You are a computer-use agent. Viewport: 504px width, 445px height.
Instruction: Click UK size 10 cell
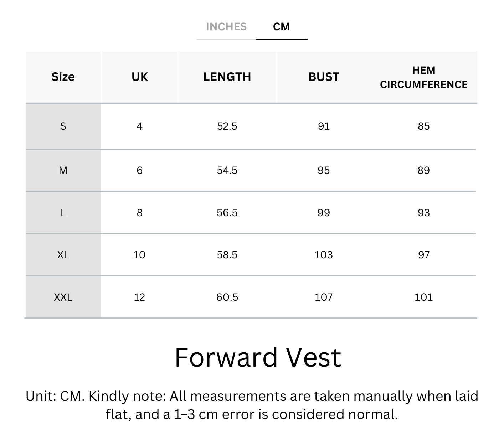(x=139, y=255)
